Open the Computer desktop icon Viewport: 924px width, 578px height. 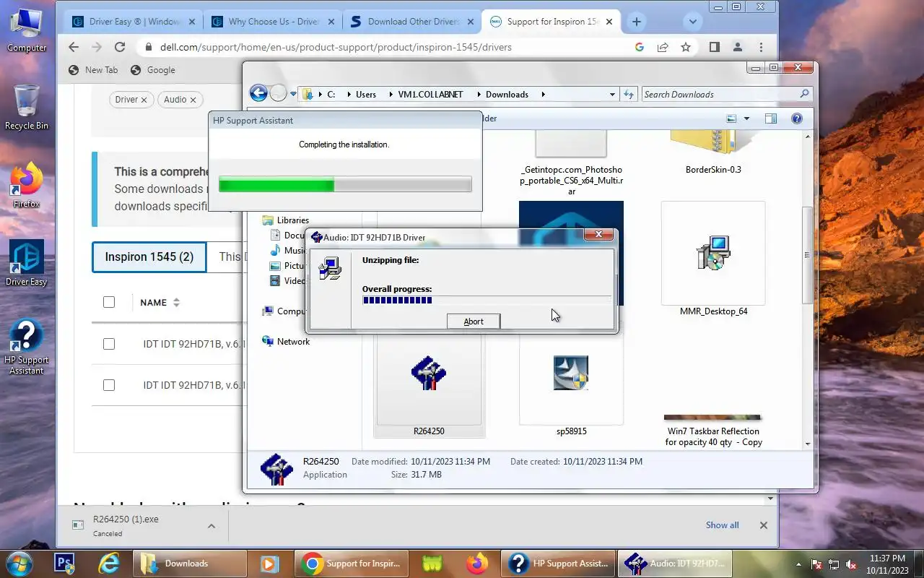pyautogui.click(x=27, y=30)
